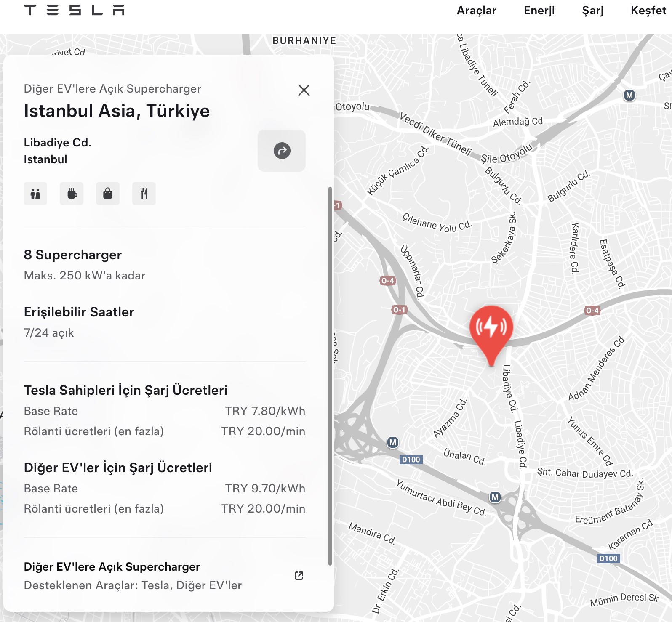This screenshot has height=622, width=672.
Task: Click the BURHANIYE district label on map
Action: [304, 41]
